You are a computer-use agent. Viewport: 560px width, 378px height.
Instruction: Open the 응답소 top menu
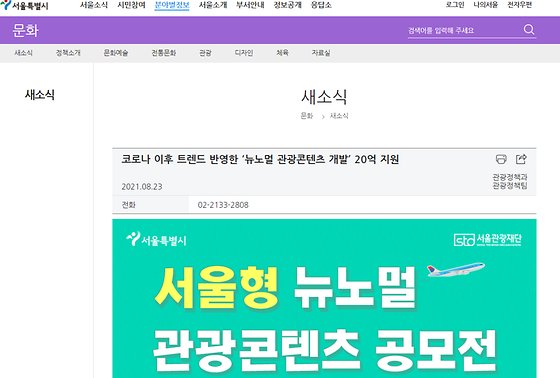pyautogui.click(x=321, y=5)
